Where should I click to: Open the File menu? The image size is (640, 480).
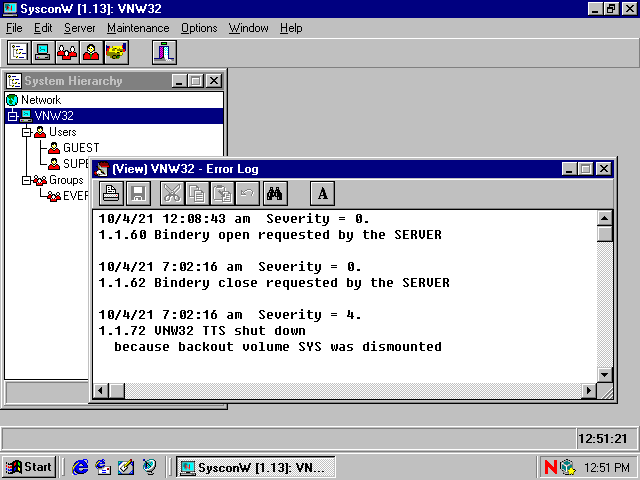click(x=14, y=28)
